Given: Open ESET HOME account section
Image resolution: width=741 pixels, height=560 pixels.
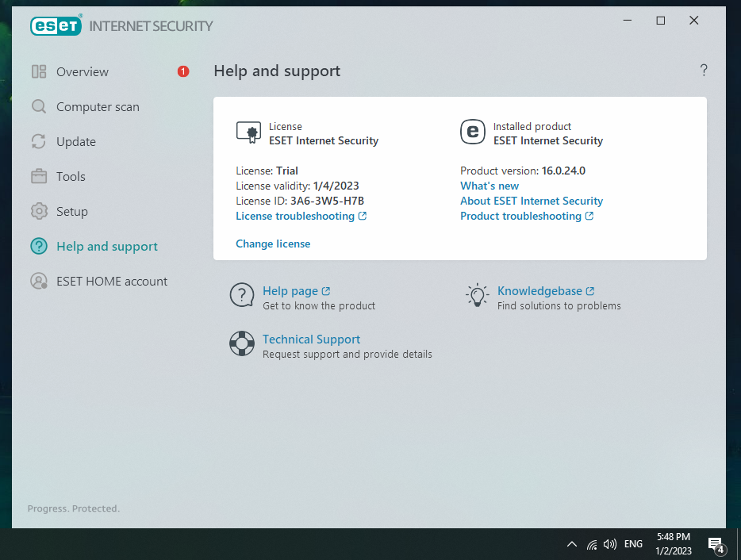Looking at the screenshot, I should pos(112,281).
